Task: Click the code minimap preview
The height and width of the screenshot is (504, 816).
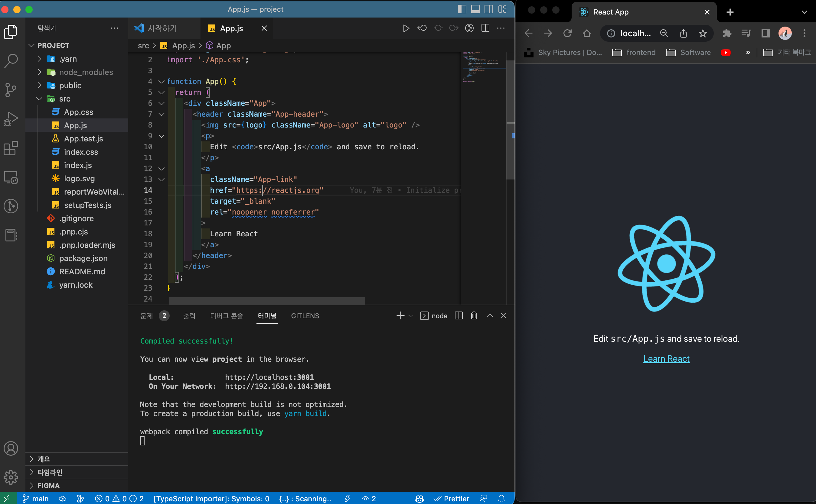Action: click(484, 67)
